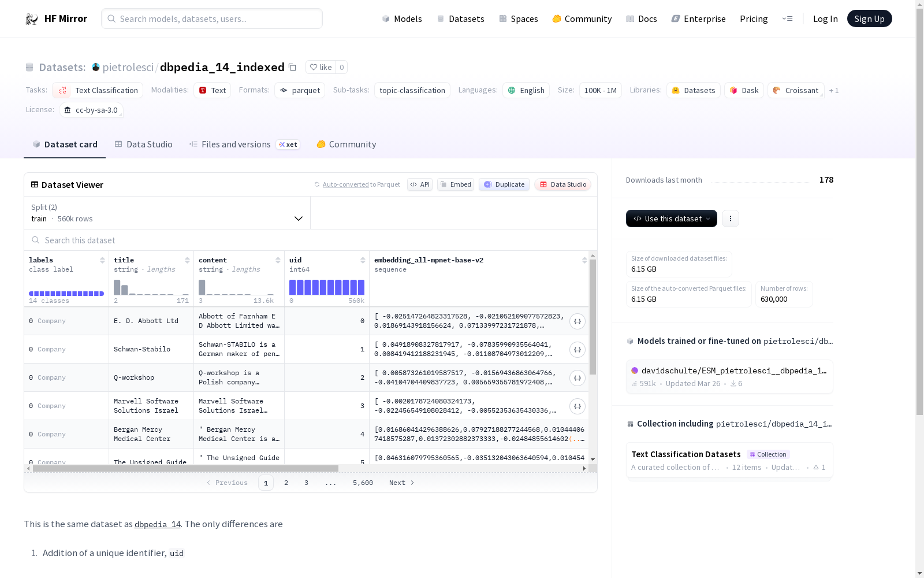Open Spaces in the top navigation

[x=519, y=19]
